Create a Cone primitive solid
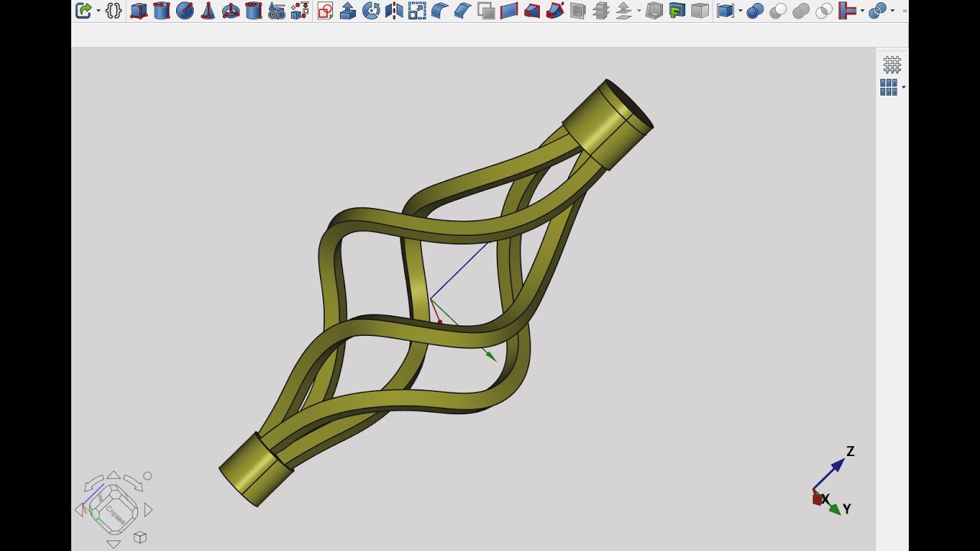 [x=207, y=11]
